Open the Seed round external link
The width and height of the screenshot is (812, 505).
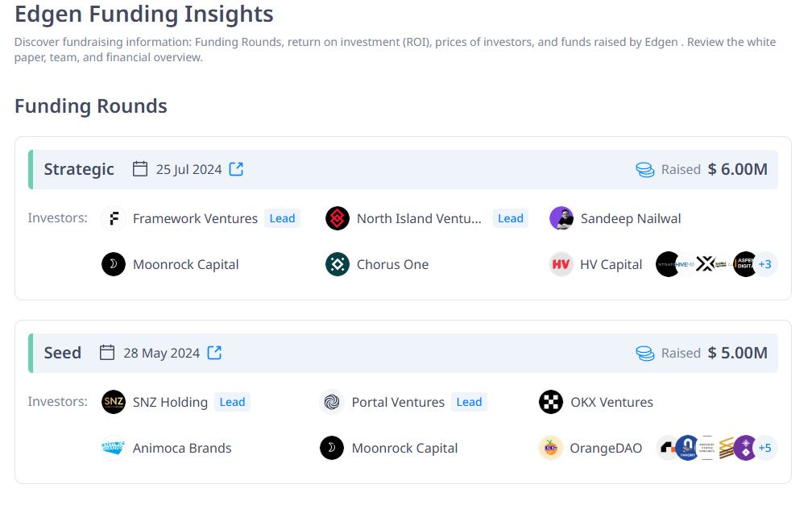click(x=213, y=352)
